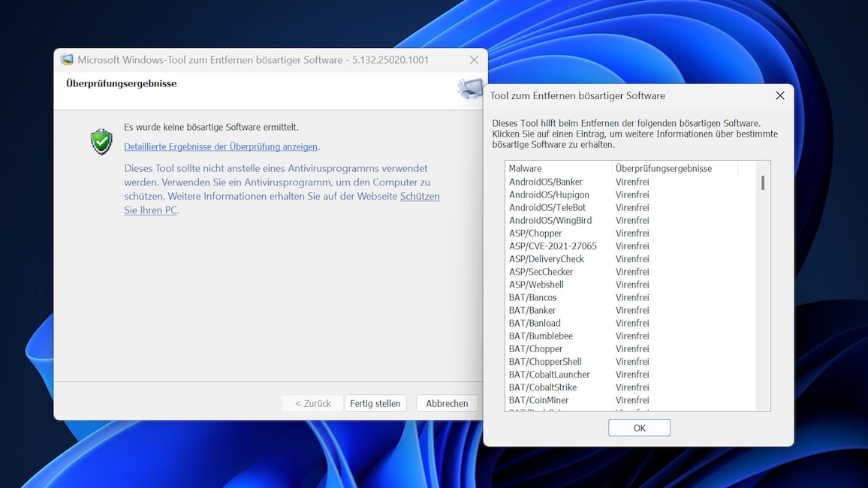Close the Microsoft Windows-Tool main window
Viewport: 868px width, 488px height.
click(x=474, y=60)
